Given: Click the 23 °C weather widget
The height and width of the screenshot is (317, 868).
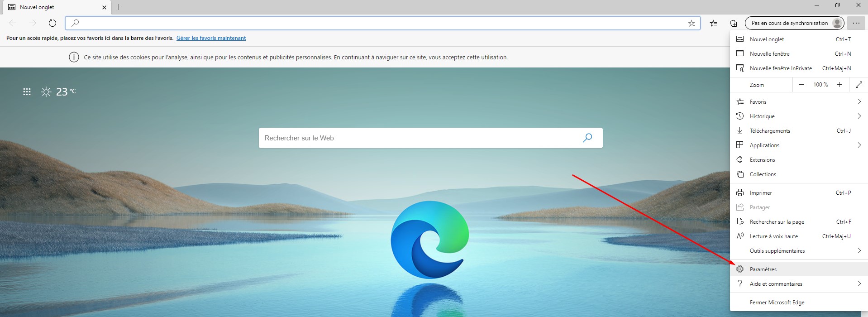Looking at the screenshot, I should click(59, 92).
